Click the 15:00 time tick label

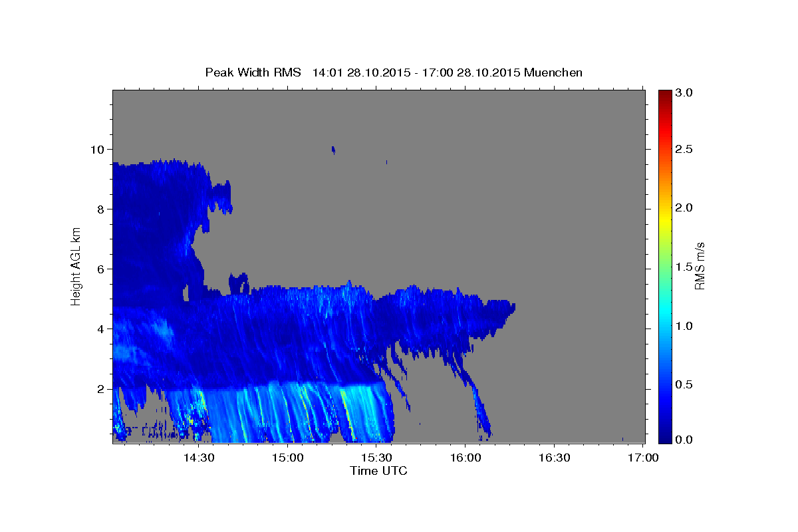(287, 458)
